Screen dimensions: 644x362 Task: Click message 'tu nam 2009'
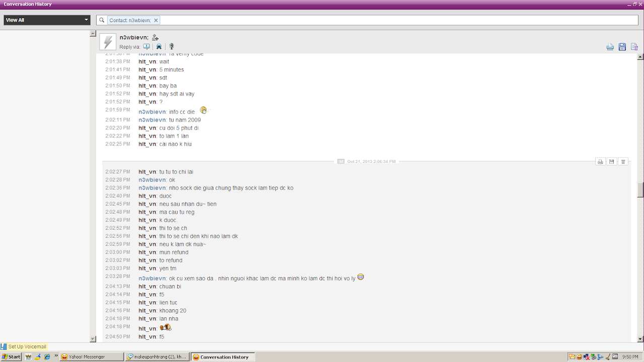[185, 120]
